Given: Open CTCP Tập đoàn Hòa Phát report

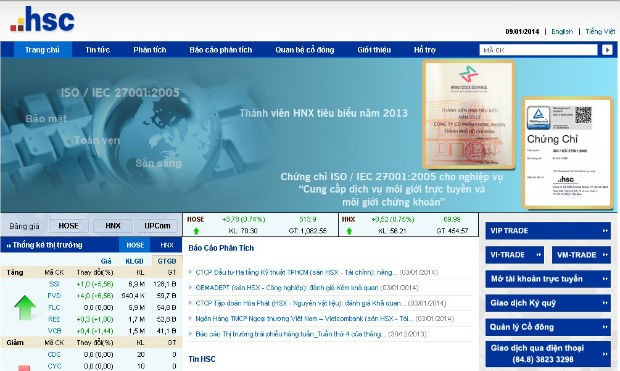Looking at the screenshot, I should pyautogui.click(x=301, y=303).
